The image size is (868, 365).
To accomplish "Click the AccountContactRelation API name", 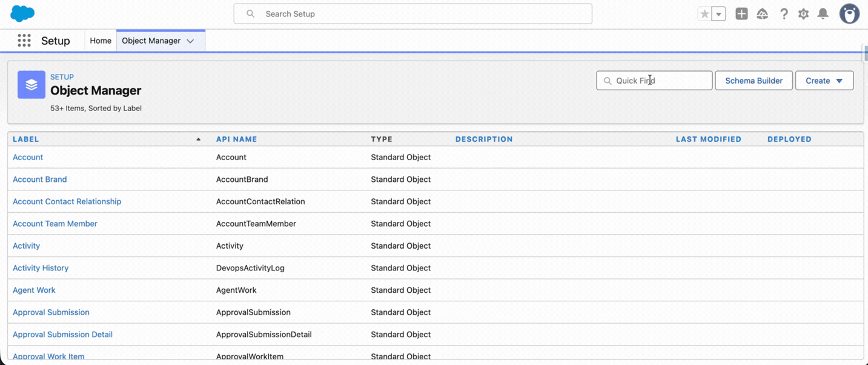I will [x=260, y=201].
